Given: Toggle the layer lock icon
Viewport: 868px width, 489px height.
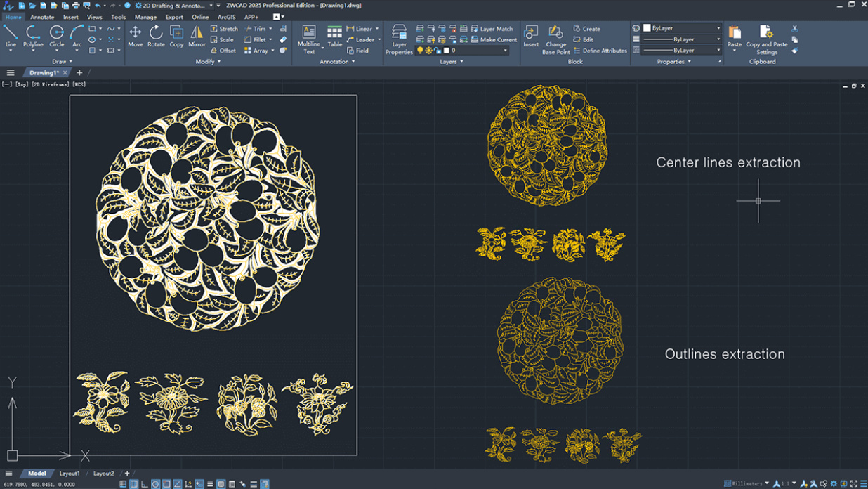Looking at the screenshot, I should [438, 51].
